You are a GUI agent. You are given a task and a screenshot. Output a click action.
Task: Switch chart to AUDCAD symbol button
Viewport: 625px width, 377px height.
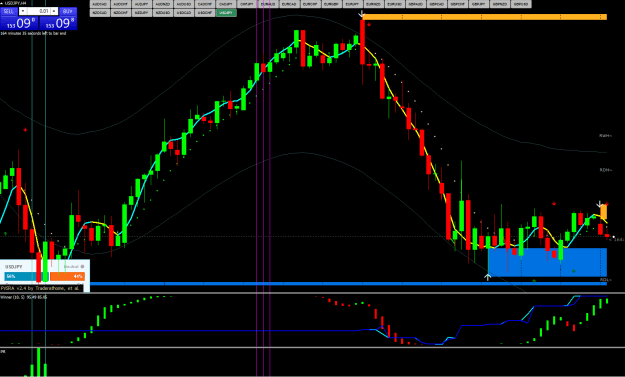100,4
